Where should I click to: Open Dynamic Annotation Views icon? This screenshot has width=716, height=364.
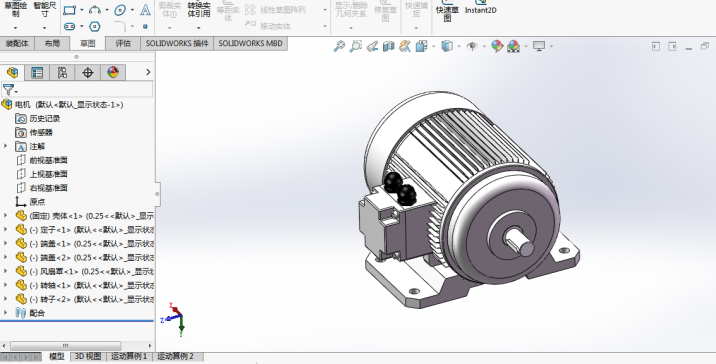point(405,46)
